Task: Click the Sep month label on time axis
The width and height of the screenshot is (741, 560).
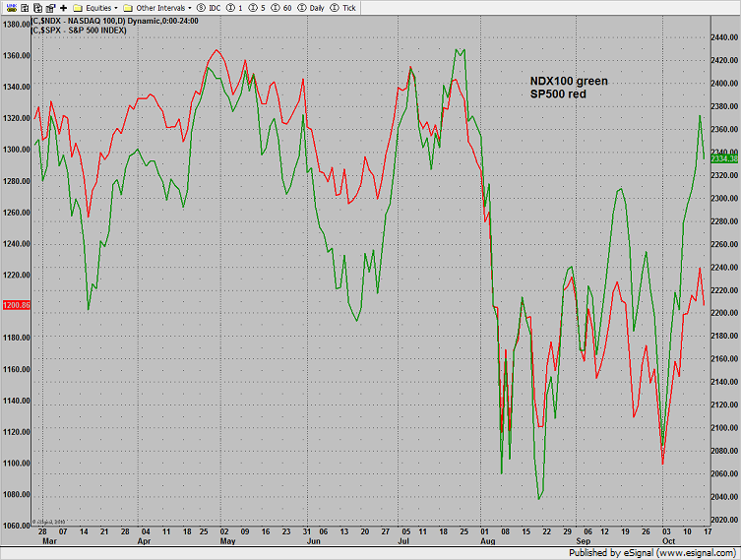Action: coord(584,541)
